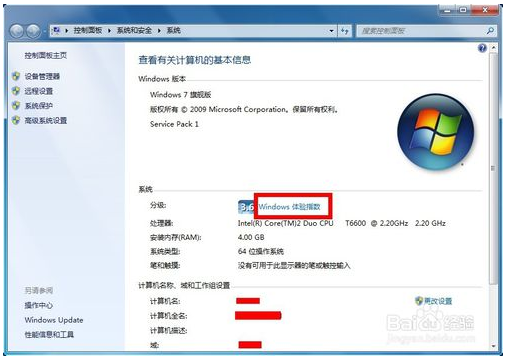This screenshot has width=508, height=361.
Task: Click shield icon next to 高级系统设置
Action: (16, 120)
